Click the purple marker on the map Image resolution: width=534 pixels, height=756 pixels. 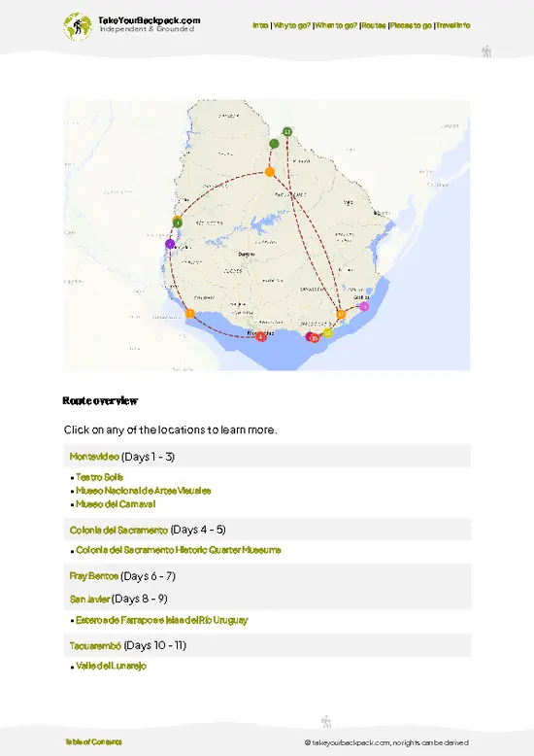(x=170, y=244)
